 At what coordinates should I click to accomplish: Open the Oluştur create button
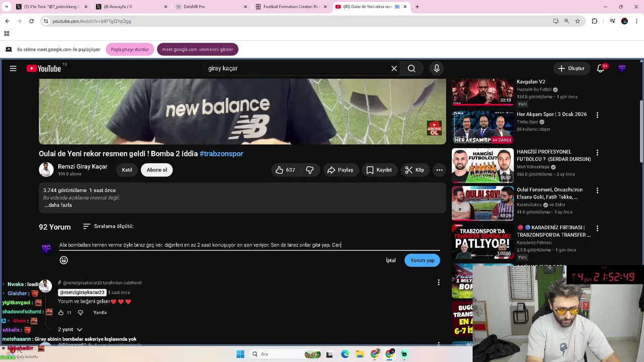click(x=571, y=68)
